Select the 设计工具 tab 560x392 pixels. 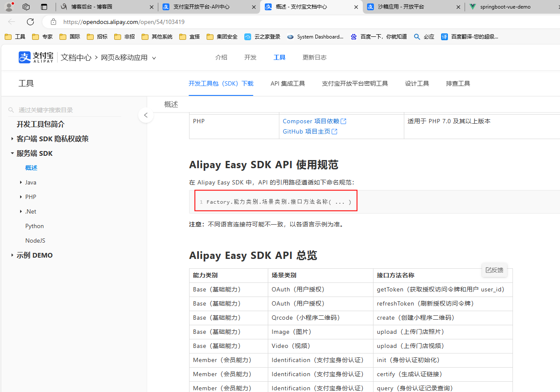[x=417, y=83]
